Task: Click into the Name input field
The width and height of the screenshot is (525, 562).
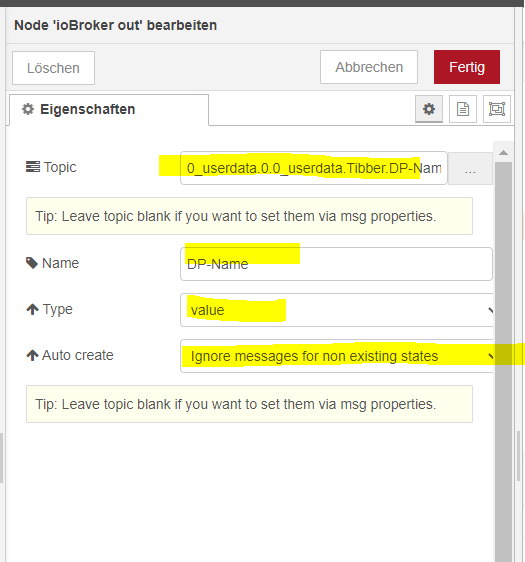Action: coord(336,264)
